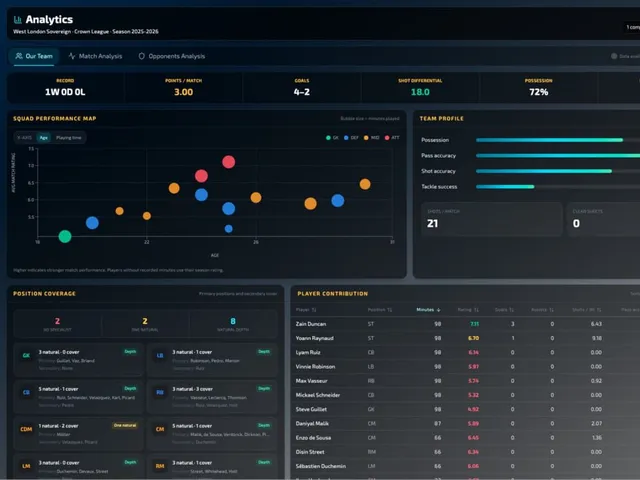Viewport: 640px width, 480px height.
Task: Select the CM position badge
Action: tap(160, 429)
